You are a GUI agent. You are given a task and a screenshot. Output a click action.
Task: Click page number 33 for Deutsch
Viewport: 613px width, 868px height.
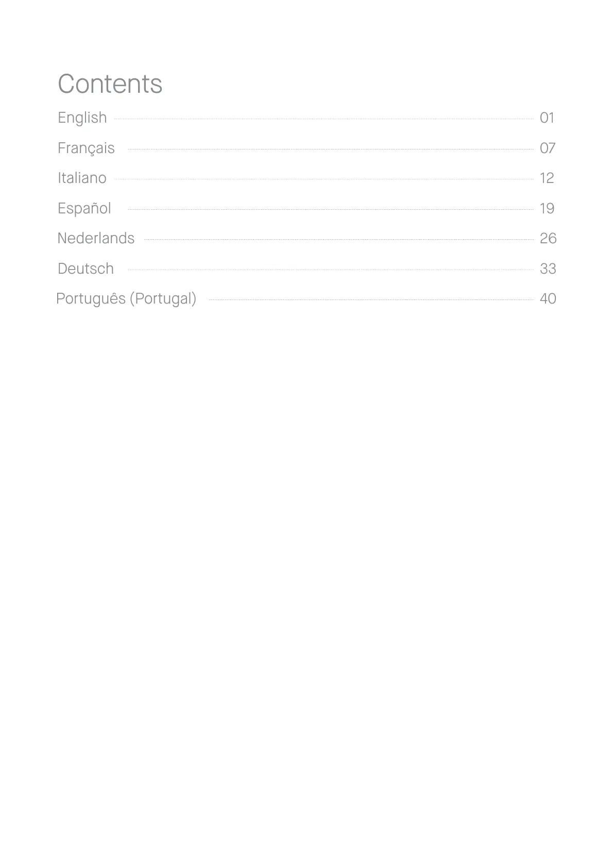548,269
